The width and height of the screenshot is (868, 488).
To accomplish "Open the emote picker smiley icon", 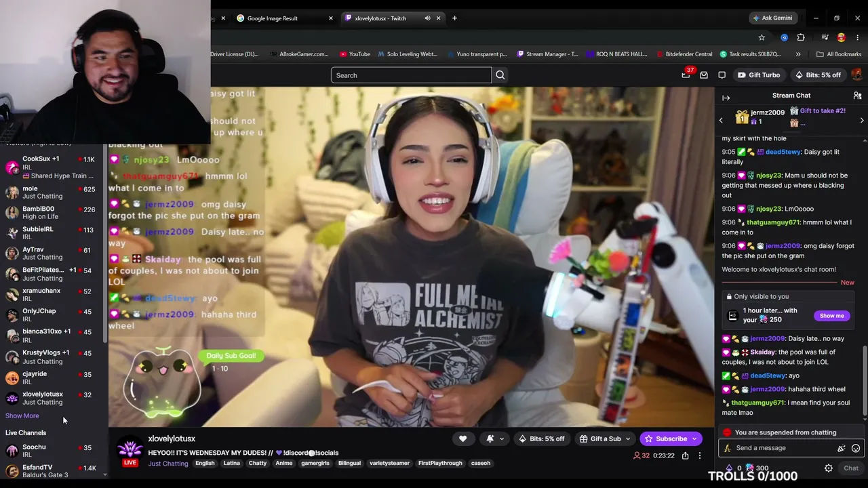I will pyautogui.click(x=856, y=448).
